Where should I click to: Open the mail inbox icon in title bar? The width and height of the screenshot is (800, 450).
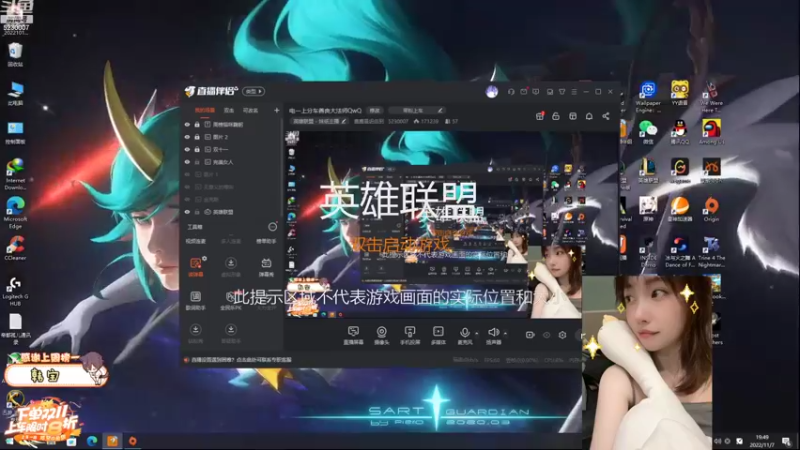(524, 92)
